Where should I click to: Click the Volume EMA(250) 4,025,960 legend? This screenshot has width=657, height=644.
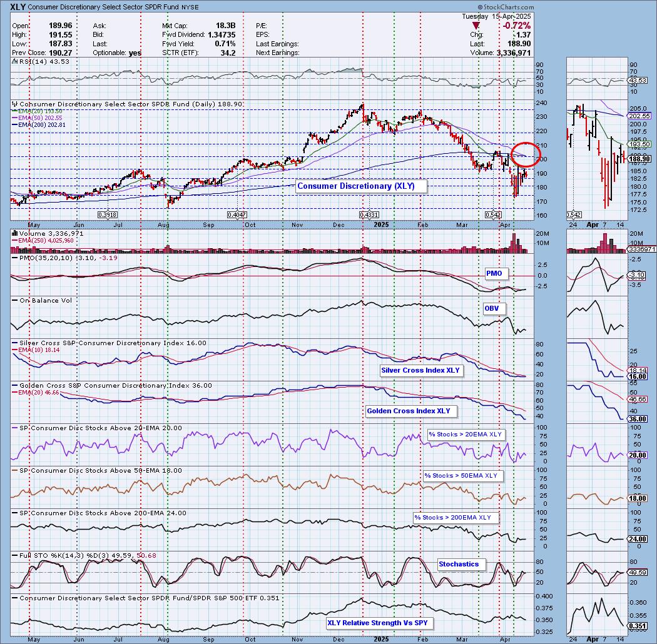[46, 241]
